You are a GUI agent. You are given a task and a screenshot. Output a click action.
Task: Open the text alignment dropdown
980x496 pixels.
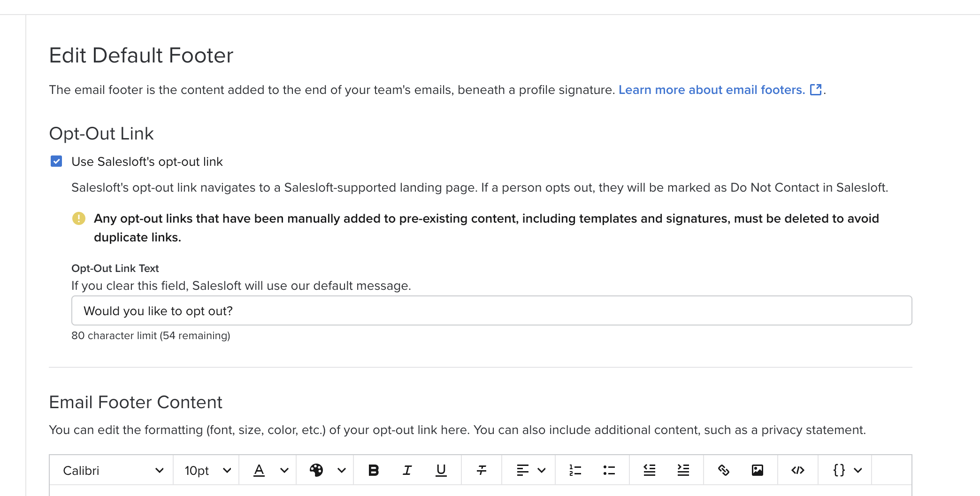530,470
